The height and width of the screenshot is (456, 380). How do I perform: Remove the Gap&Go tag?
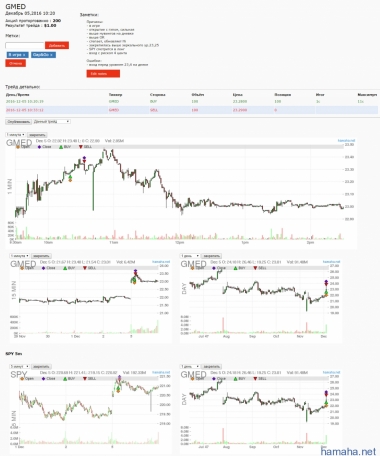point(51,55)
